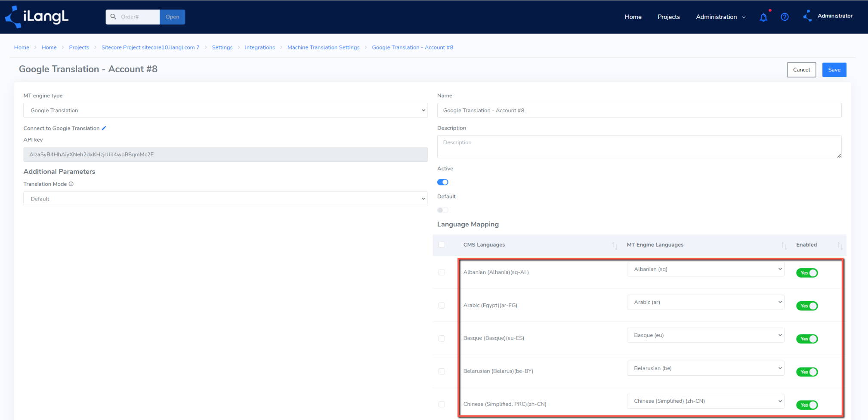This screenshot has width=868, height=420.
Task: Go to Projects breadcrumb link
Action: (x=79, y=47)
